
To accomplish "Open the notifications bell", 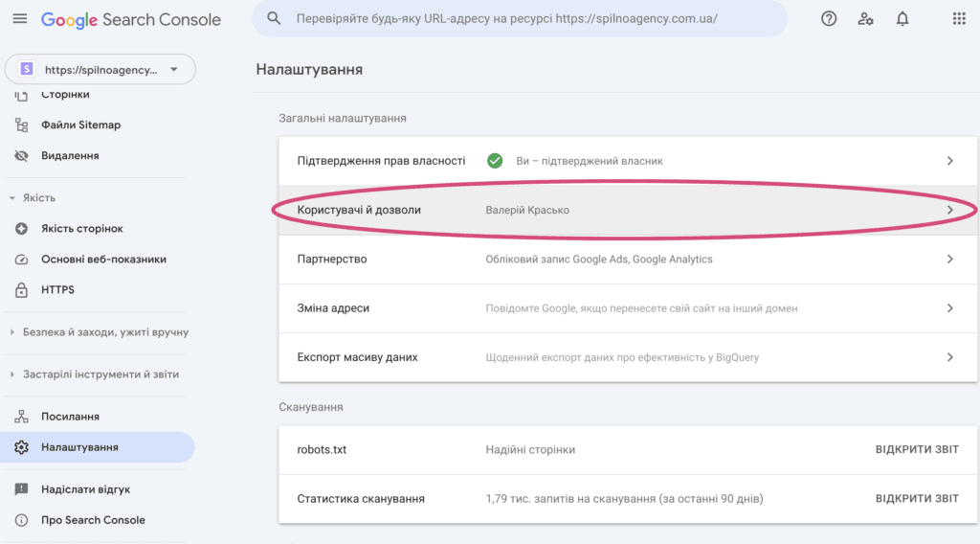I will [x=902, y=19].
